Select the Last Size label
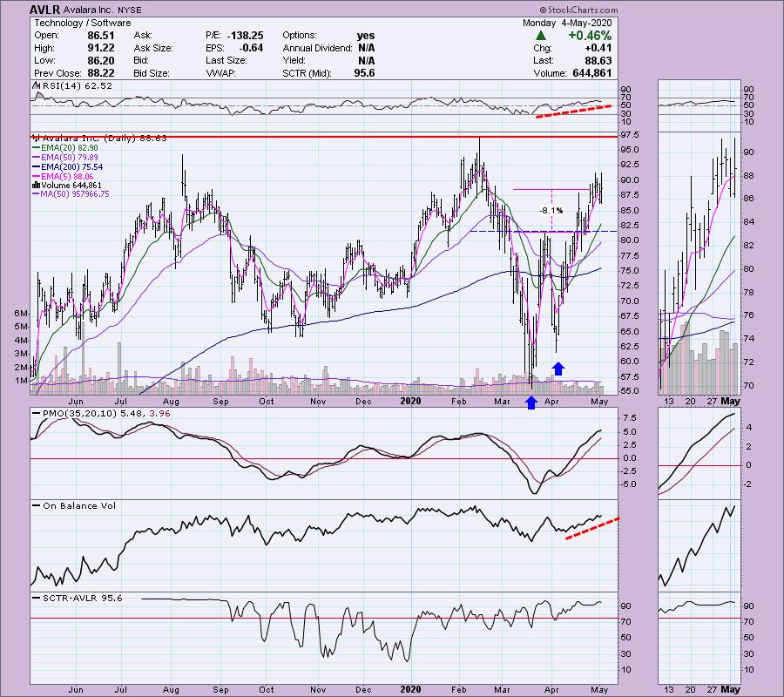Image resolution: width=784 pixels, height=697 pixels. pyautogui.click(x=226, y=60)
